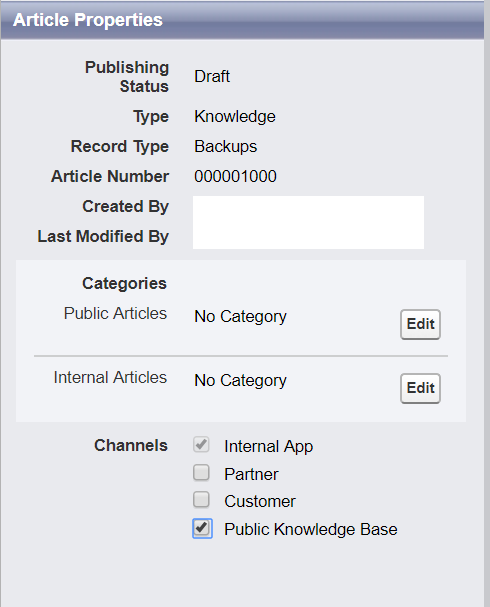490x607 pixels.
Task: Click the Knowledge type value
Action: click(x=235, y=117)
